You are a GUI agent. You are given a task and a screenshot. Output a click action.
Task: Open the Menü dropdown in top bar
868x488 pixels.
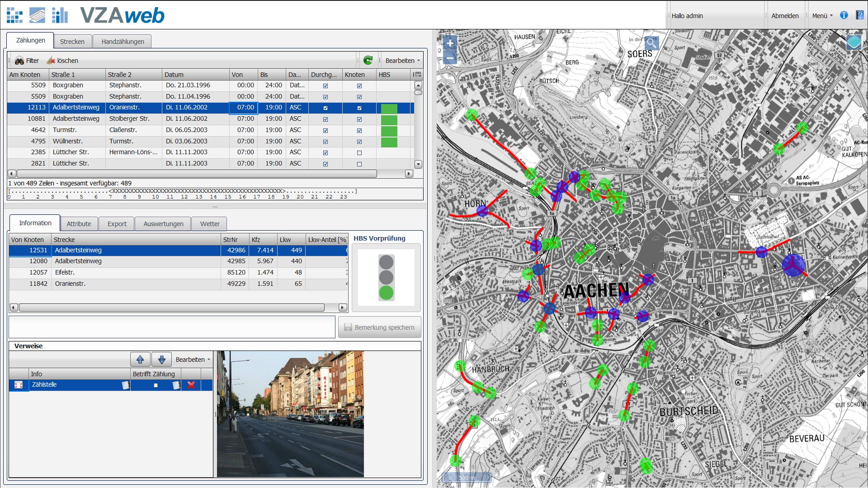pyautogui.click(x=822, y=15)
